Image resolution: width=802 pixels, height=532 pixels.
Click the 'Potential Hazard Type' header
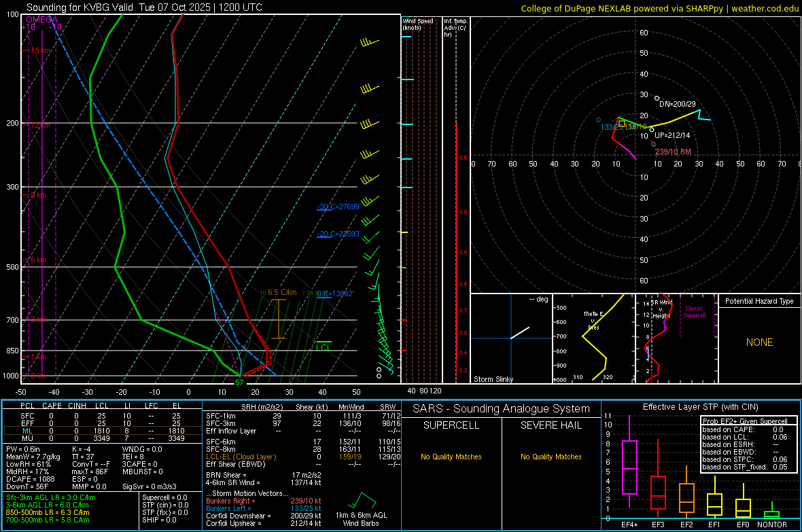tap(759, 301)
